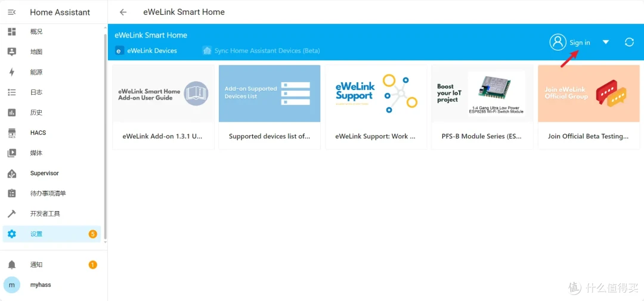Image resolution: width=644 pixels, height=301 pixels.
Task: Select 历史 in the sidebar
Action: [36, 113]
